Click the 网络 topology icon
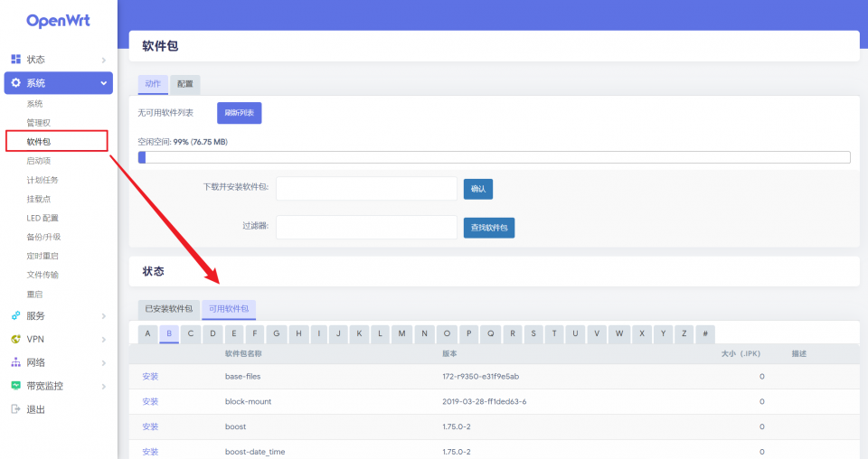This screenshot has width=868, height=459. [x=15, y=362]
